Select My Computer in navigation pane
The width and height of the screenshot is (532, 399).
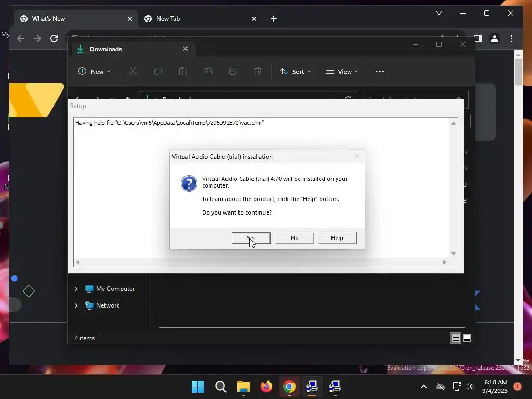coord(110,289)
